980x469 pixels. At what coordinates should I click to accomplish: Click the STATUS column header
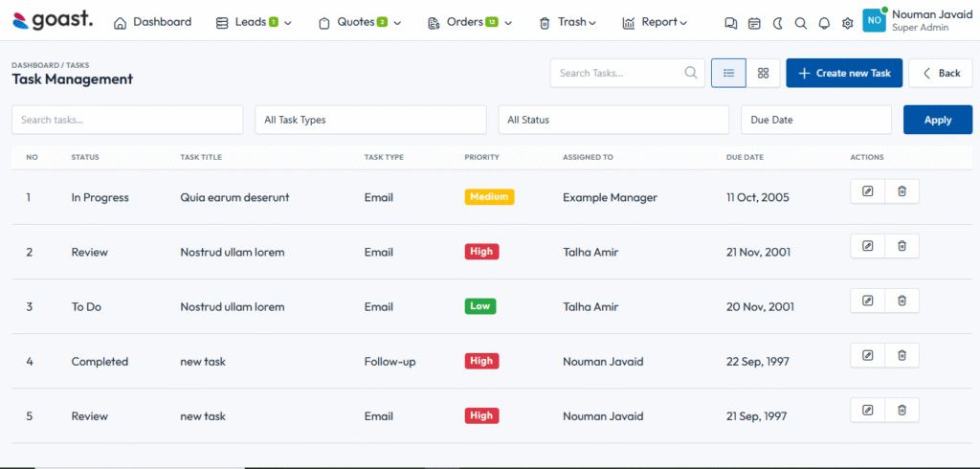(85, 158)
